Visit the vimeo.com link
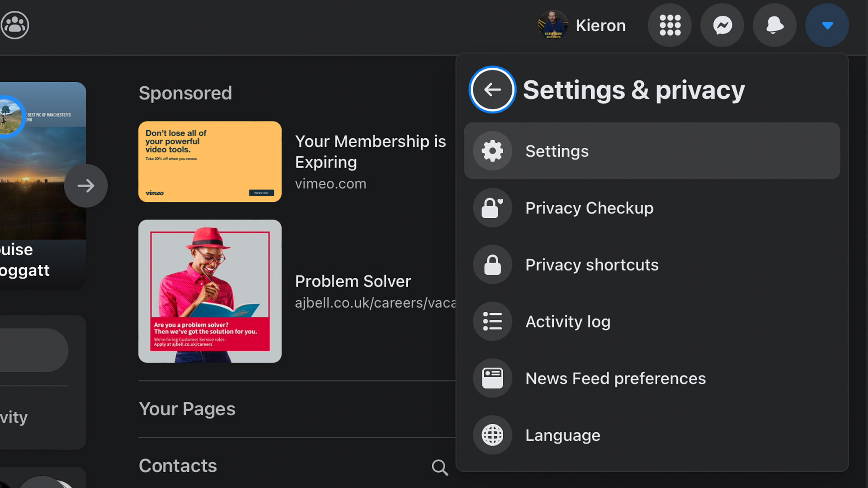The height and width of the screenshot is (488, 868). point(330,184)
